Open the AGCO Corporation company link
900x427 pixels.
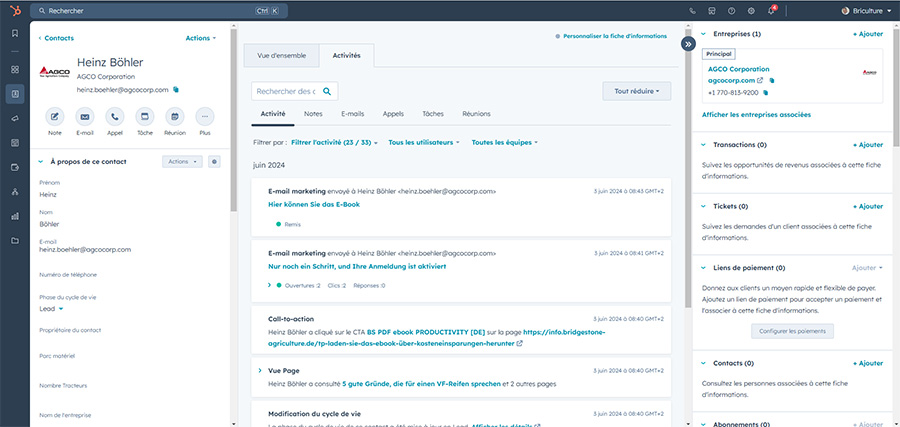tap(738, 69)
